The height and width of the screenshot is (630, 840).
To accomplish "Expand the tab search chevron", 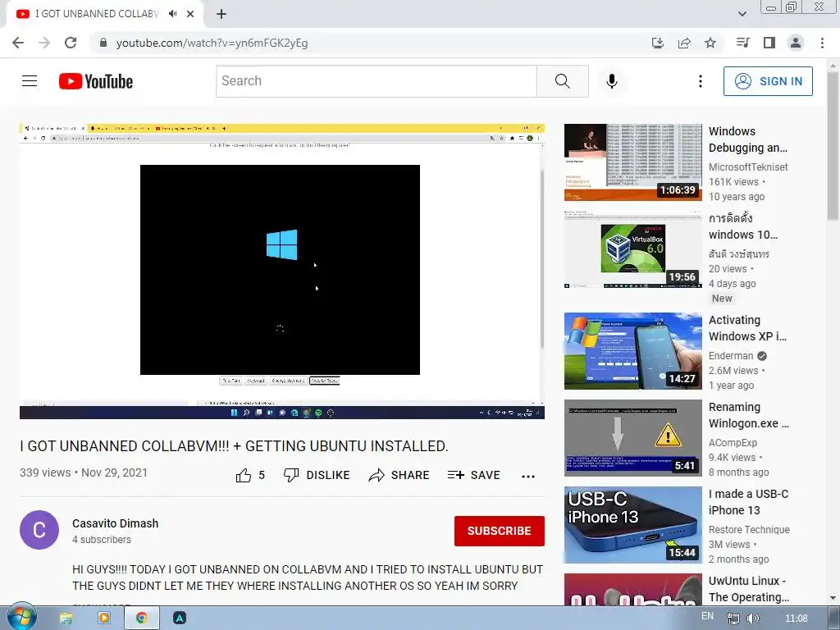I will coord(742,14).
